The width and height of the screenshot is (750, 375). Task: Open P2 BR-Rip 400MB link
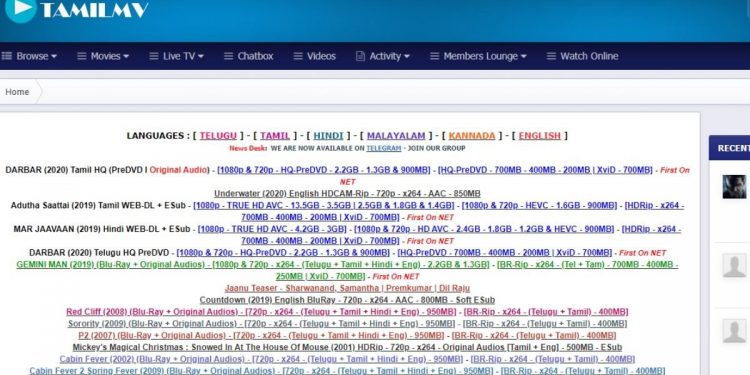534,335
